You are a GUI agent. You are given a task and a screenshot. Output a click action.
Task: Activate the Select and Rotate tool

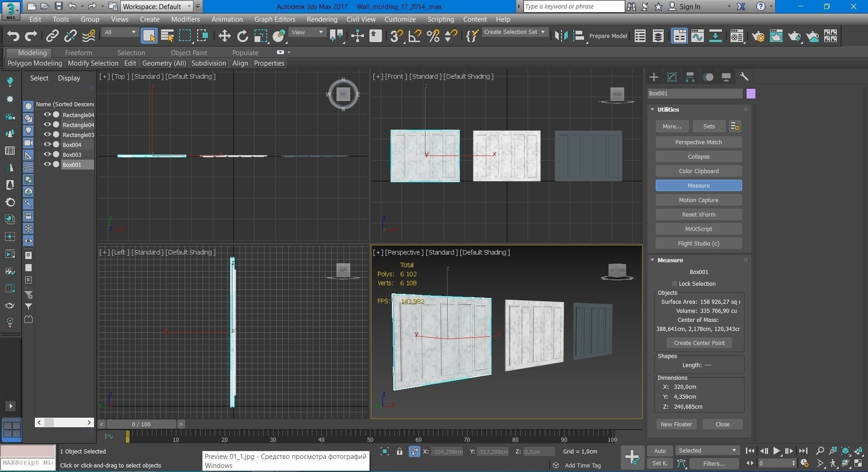[x=243, y=36]
